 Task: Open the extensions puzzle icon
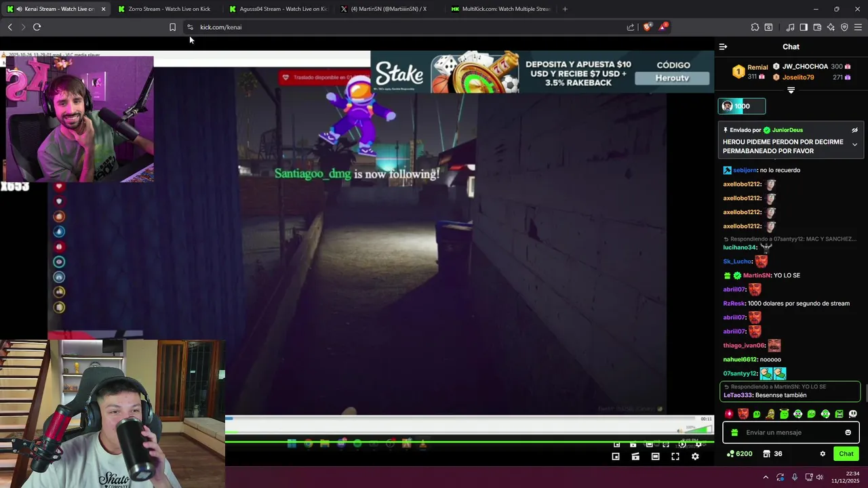[755, 27]
